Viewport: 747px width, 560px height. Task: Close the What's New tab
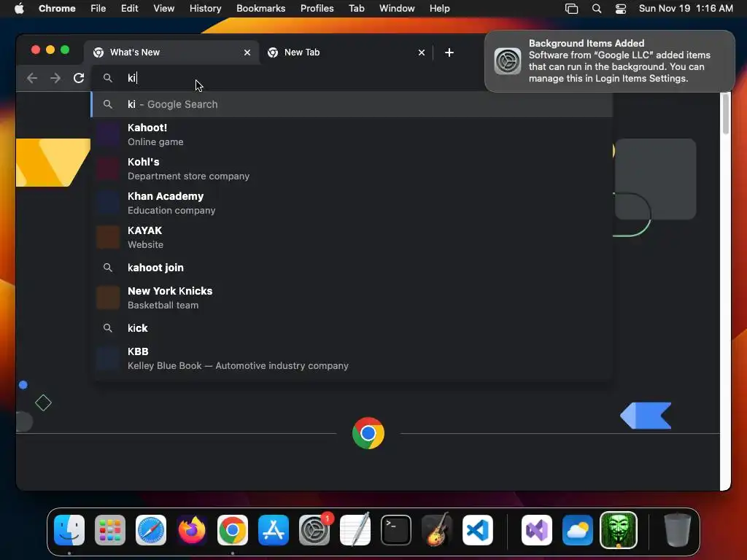[x=247, y=52]
